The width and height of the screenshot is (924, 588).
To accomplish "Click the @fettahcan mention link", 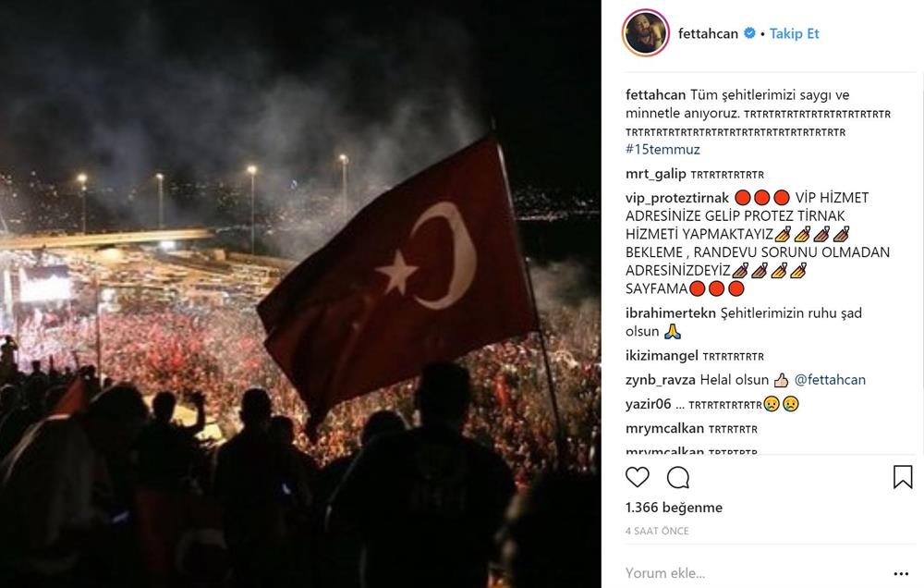I will [x=831, y=380].
